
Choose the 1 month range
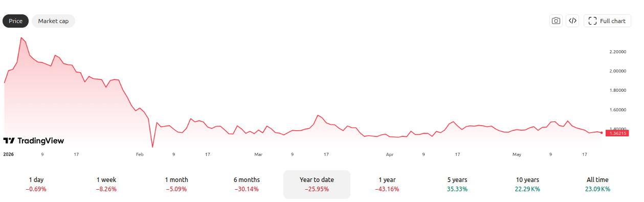click(x=176, y=184)
